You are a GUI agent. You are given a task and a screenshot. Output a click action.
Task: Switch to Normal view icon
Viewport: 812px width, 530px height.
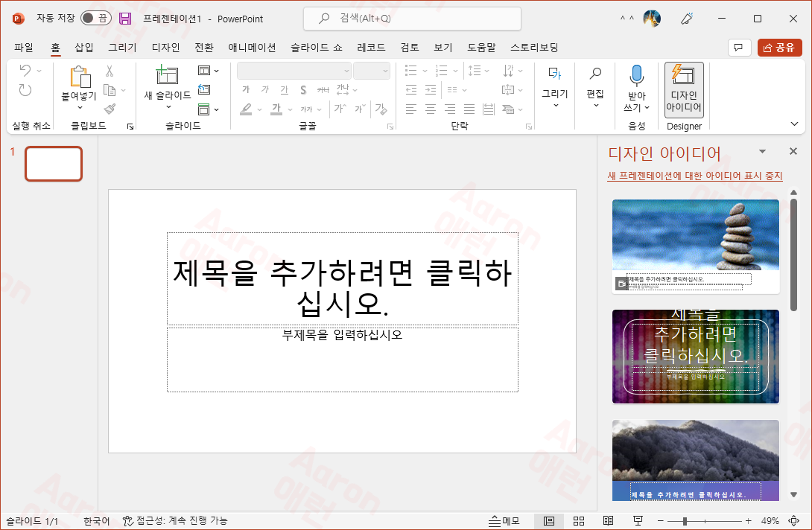549,520
